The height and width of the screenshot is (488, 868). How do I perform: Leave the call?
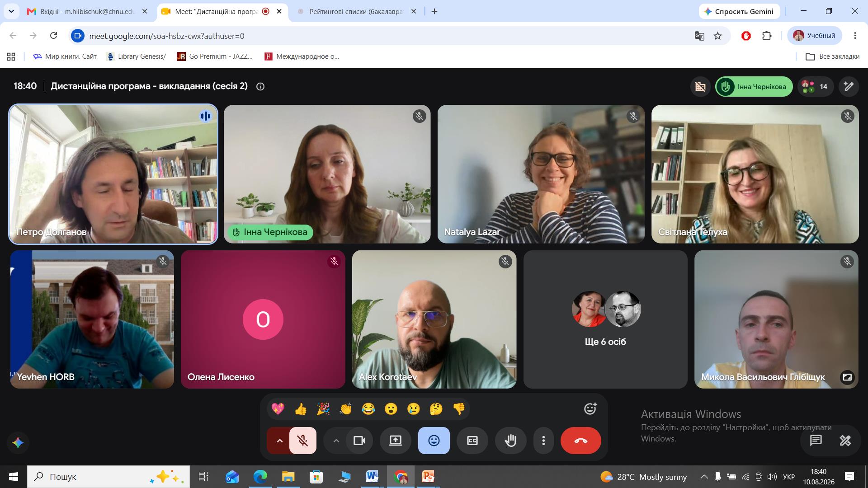point(580,441)
